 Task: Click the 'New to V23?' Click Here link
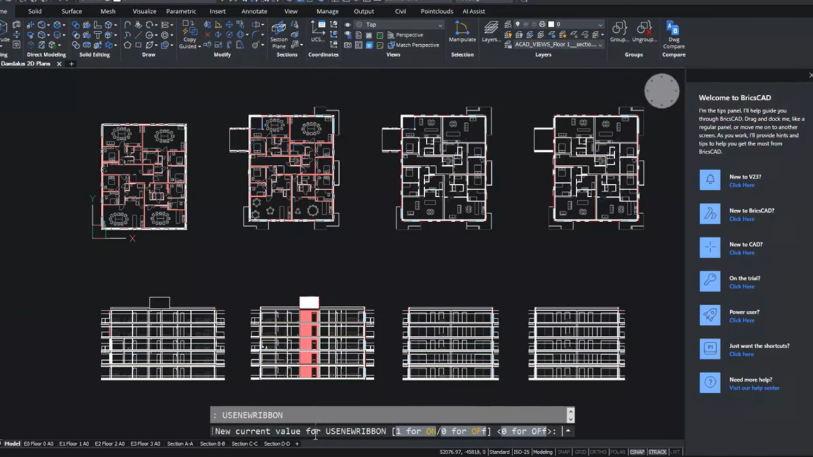click(x=741, y=185)
